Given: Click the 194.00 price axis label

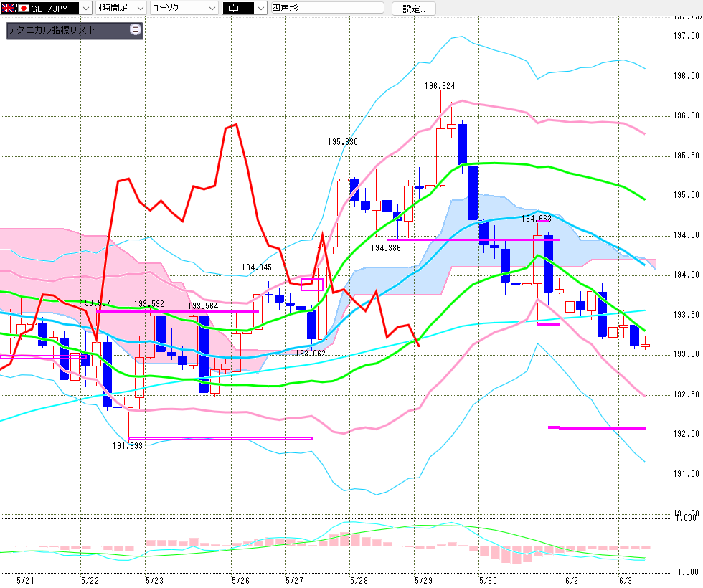Looking at the screenshot, I should [687, 274].
